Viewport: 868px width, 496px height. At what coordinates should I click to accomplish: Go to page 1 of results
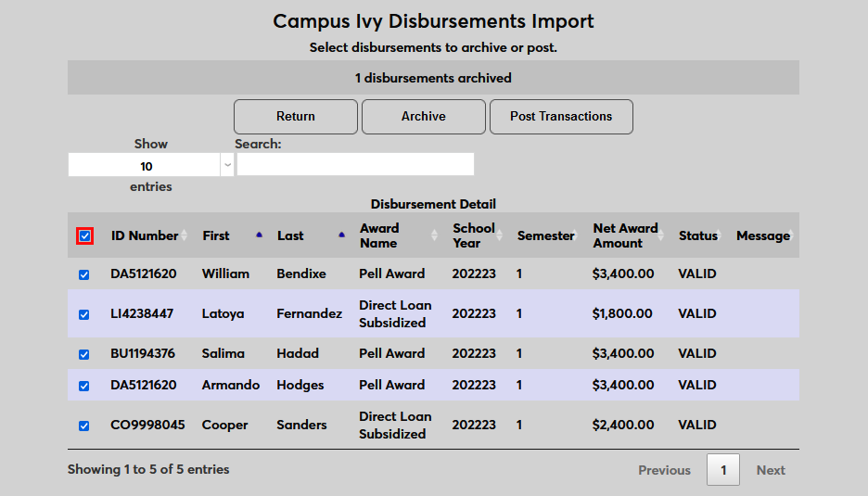tap(723, 470)
